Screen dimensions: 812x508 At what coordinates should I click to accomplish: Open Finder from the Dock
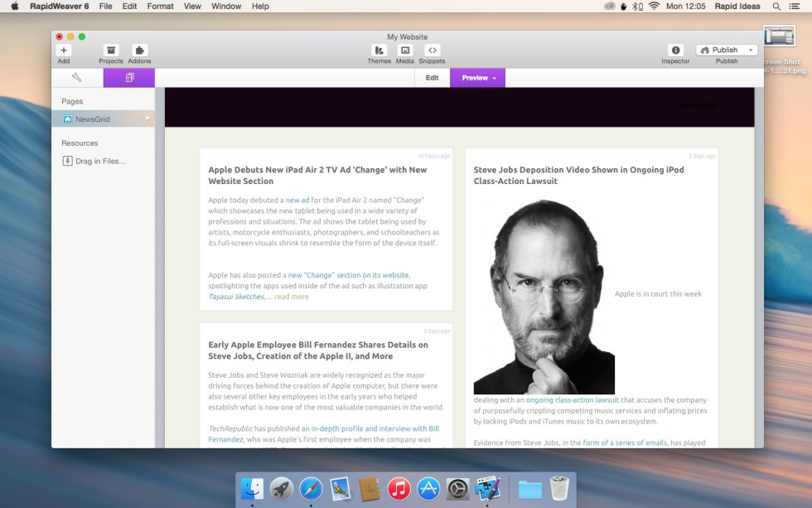pos(252,488)
